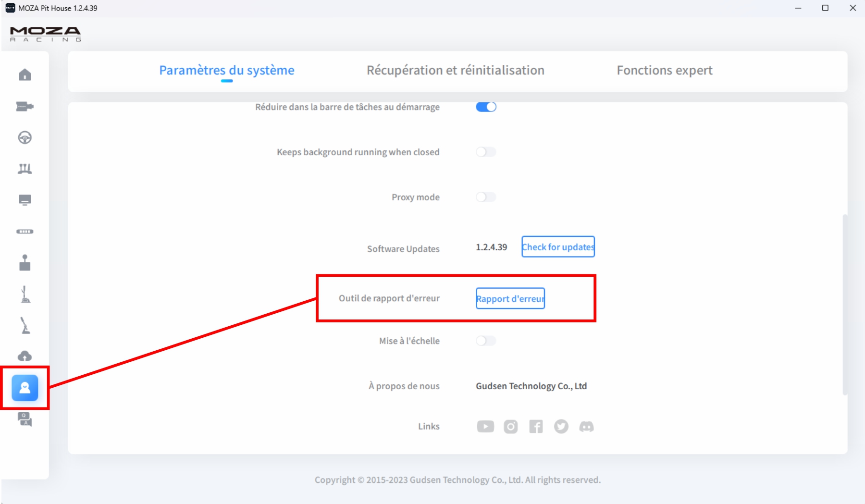Turn on the Proxy mode switch
The height and width of the screenshot is (504, 865).
486,197
